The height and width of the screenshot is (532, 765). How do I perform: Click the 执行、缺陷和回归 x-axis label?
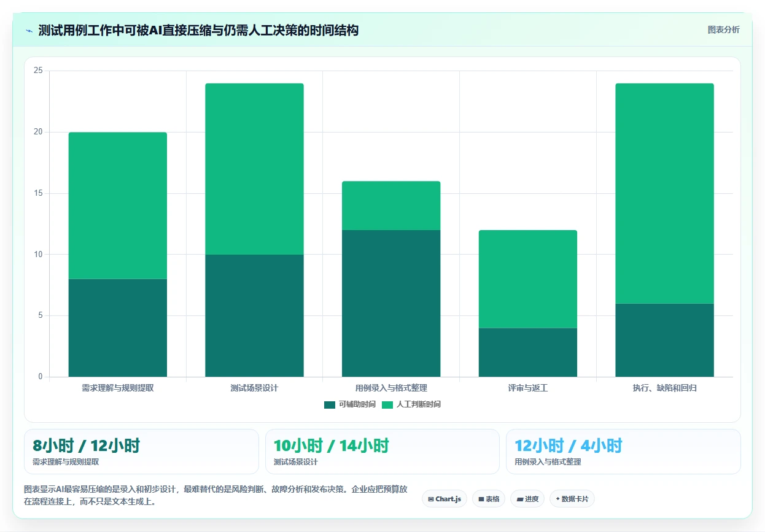[664, 388]
